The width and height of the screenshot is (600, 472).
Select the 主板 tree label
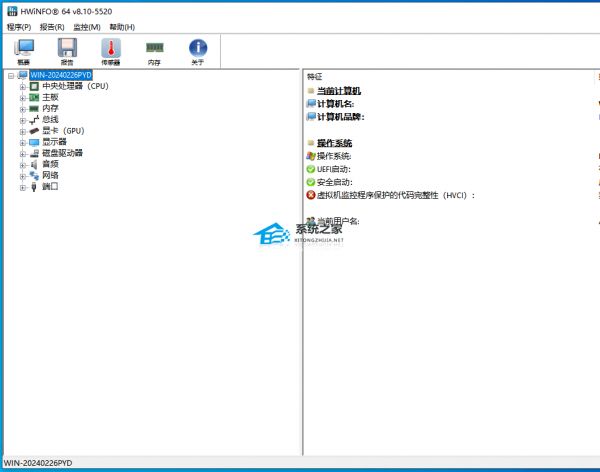click(50, 97)
